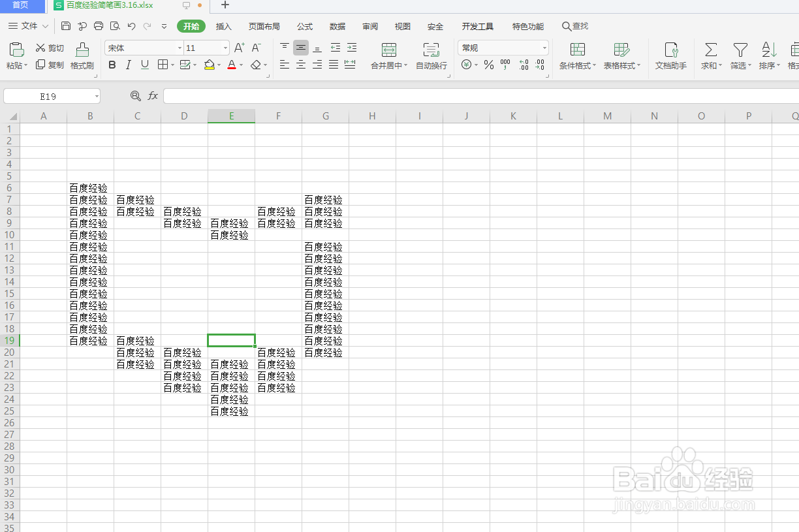Click the Undo arrow icon
This screenshot has height=532, width=799.
click(131, 26)
